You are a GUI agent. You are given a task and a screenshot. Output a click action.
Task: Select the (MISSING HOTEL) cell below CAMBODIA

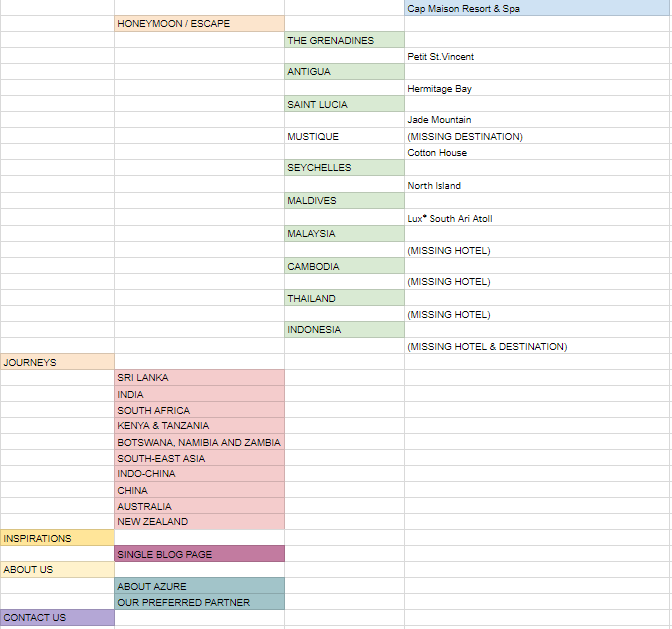pyautogui.click(x=538, y=282)
